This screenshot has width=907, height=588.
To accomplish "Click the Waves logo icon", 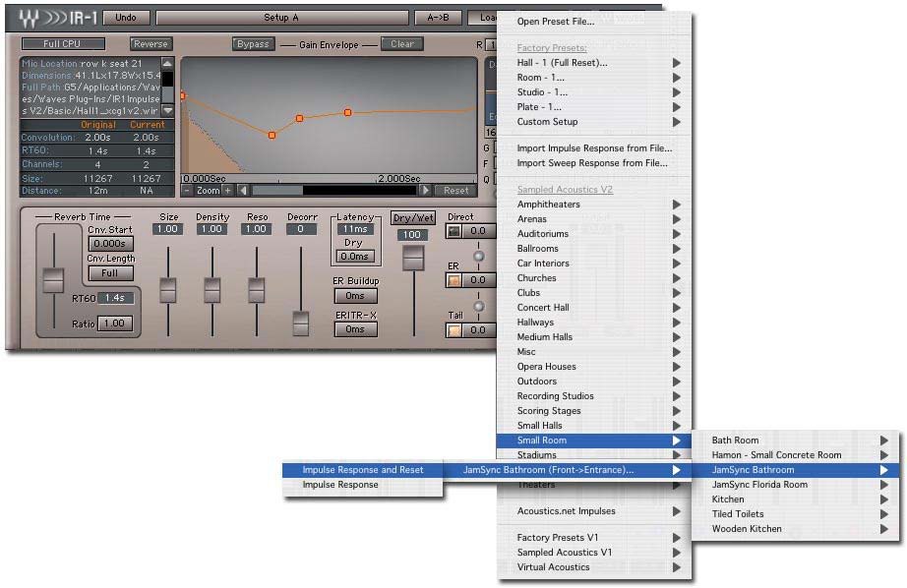I will [x=30, y=18].
